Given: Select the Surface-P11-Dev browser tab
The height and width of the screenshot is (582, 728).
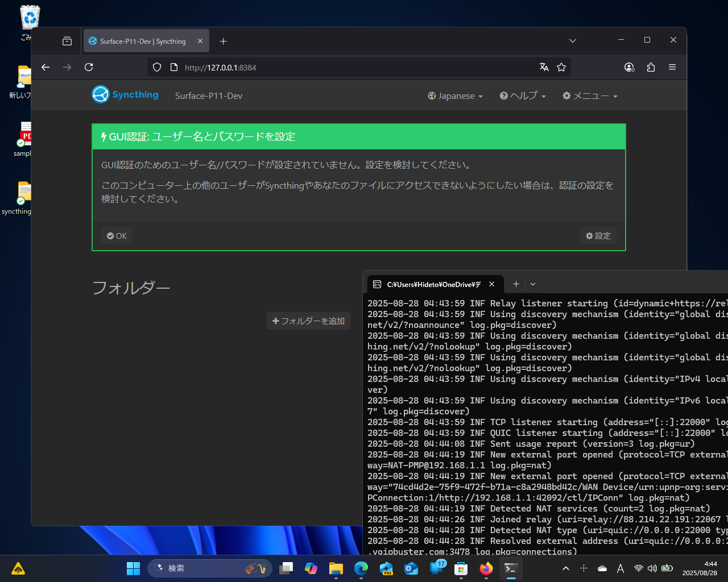Looking at the screenshot, I should pyautogui.click(x=142, y=41).
